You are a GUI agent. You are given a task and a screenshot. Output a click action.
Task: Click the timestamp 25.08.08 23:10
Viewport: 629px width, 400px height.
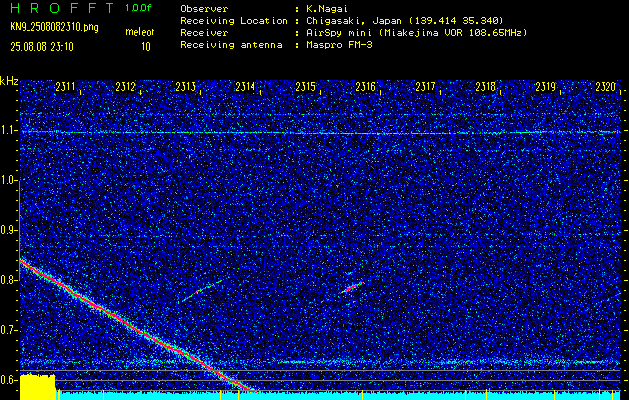coord(42,47)
